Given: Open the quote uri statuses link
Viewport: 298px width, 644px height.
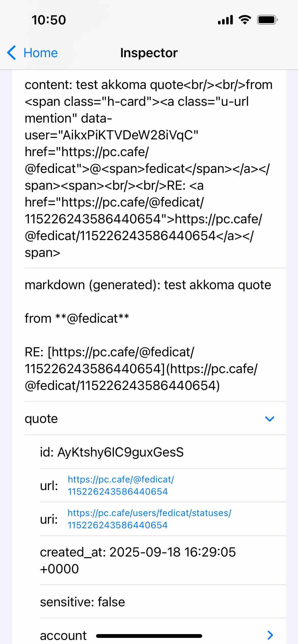Looking at the screenshot, I should (149, 519).
